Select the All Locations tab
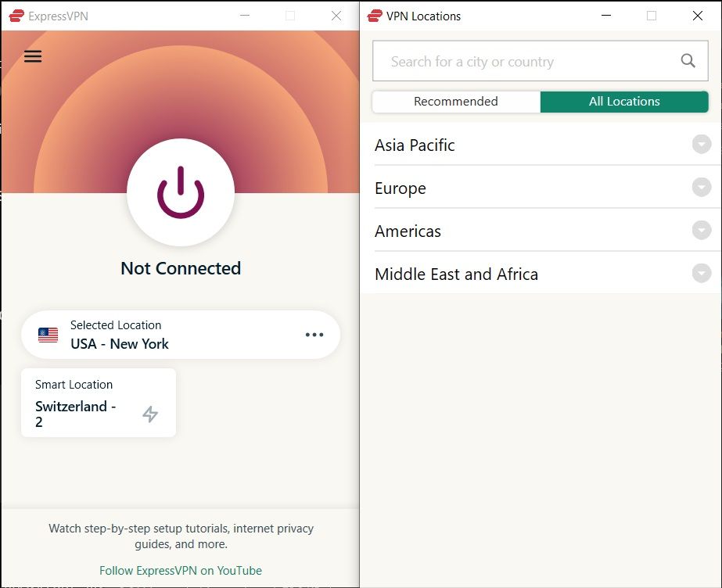722x588 pixels. coord(624,101)
